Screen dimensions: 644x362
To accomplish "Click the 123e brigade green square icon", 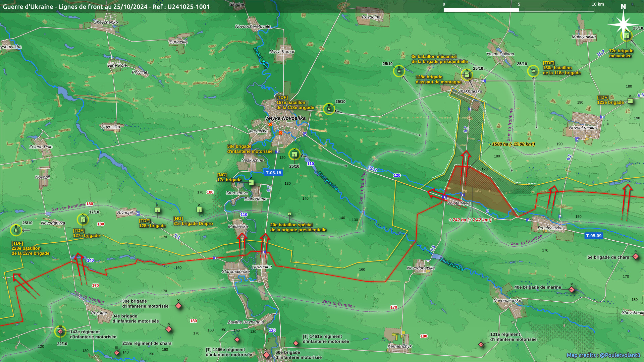I will [630, 101].
